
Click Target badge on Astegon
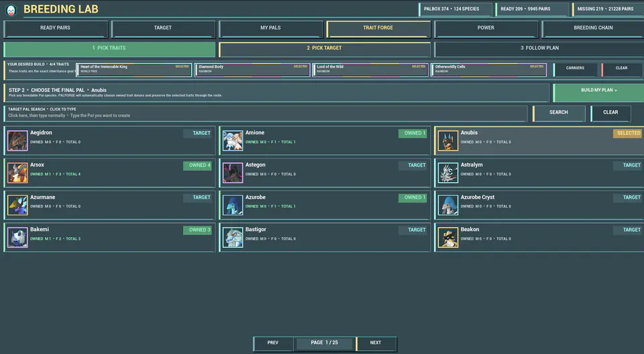pyautogui.click(x=413, y=165)
